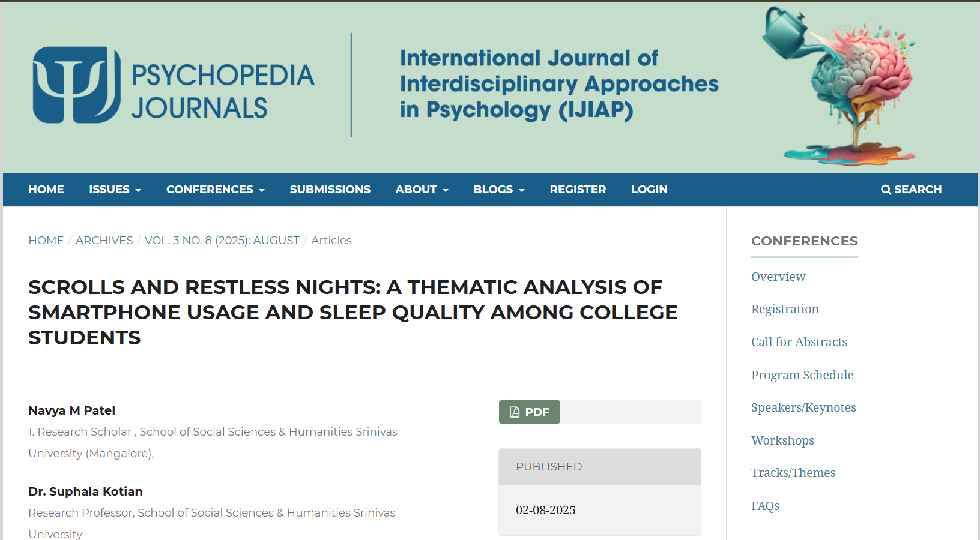980x540 pixels.
Task: Open Vol. 3 No. 8 August breadcrumb
Action: (222, 241)
